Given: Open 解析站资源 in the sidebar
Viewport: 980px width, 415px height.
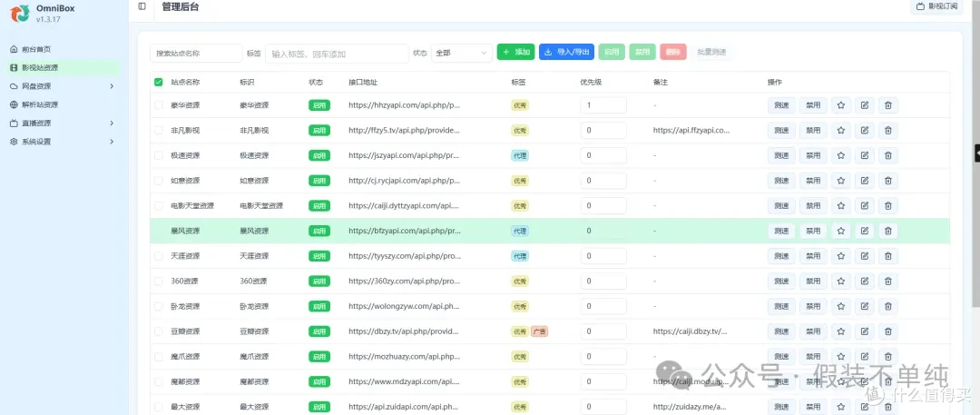Looking at the screenshot, I should (x=63, y=104).
